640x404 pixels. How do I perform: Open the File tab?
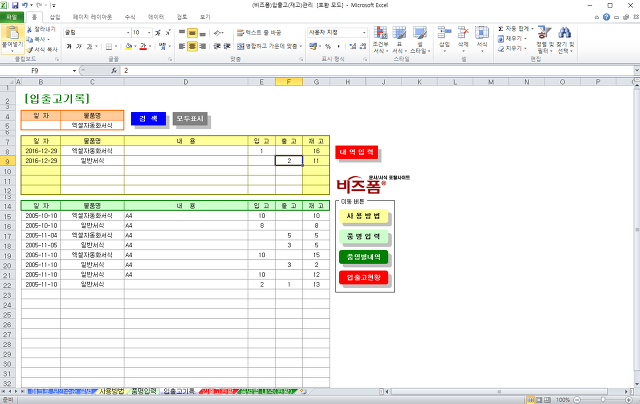click(x=11, y=17)
